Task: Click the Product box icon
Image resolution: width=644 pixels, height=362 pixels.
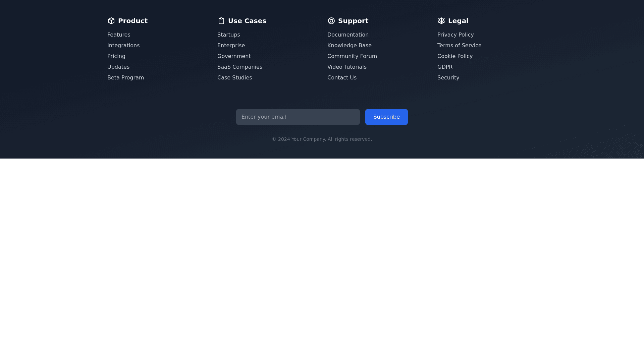Action: pyautogui.click(x=111, y=21)
